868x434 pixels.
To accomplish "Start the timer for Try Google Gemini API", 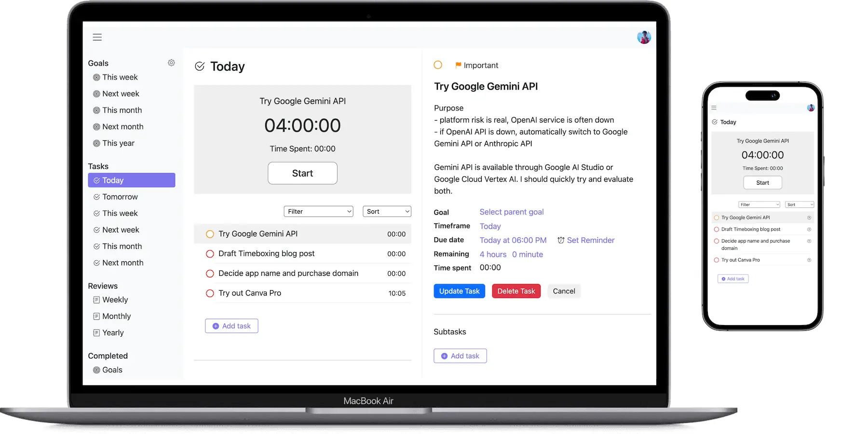I will pyautogui.click(x=302, y=173).
